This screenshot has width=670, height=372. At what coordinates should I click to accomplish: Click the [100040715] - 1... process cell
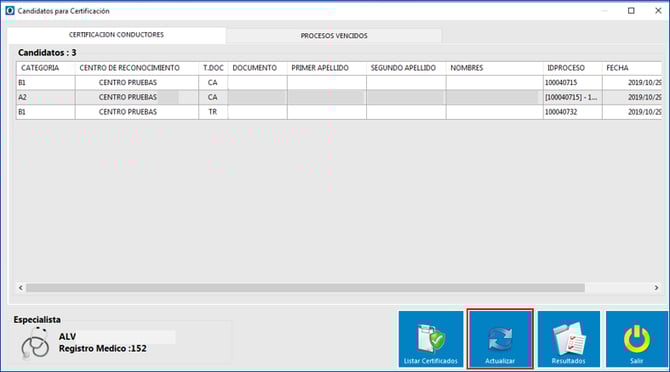click(x=573, y=97)
